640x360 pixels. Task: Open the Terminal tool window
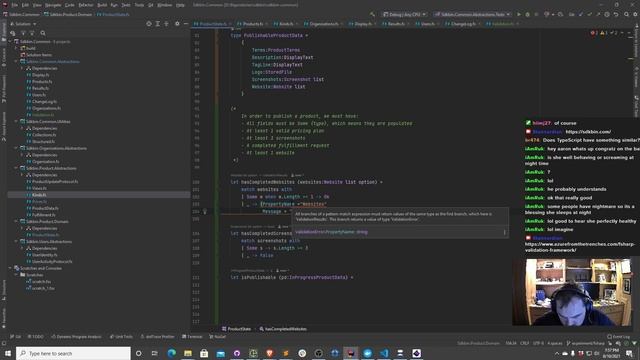(x=192, y=337)
